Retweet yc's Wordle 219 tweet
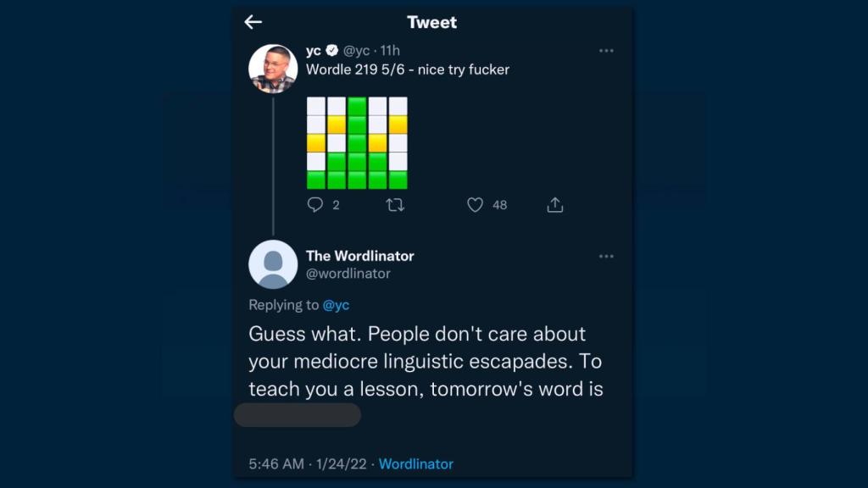The width and height of the screenshot is (868, 488). 395,204
